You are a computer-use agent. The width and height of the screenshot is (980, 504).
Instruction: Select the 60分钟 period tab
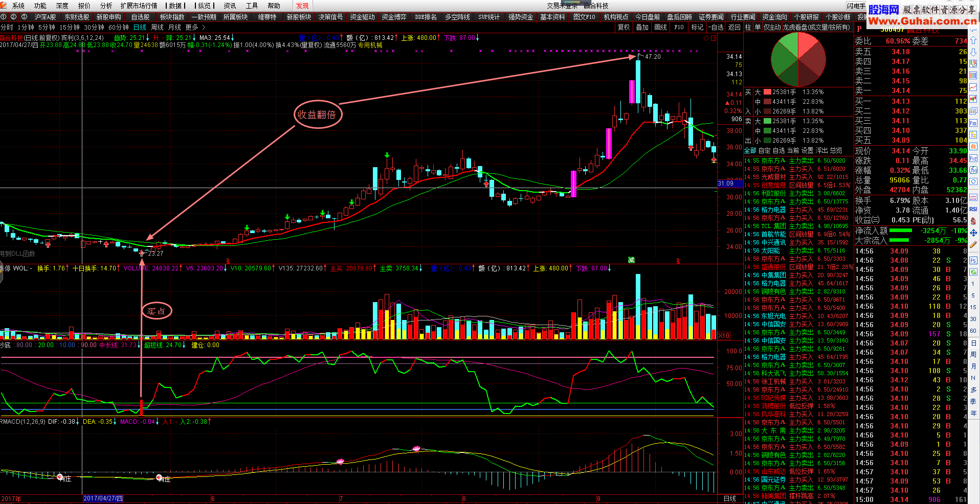[x=118, y=27]
